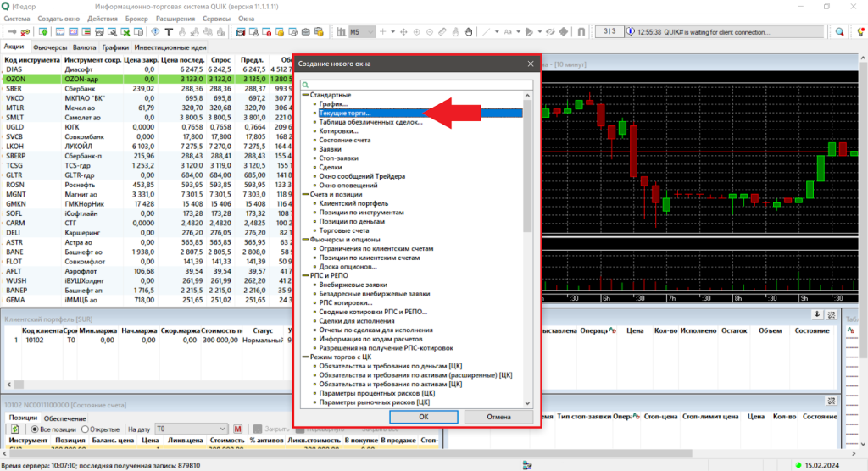Click the green indicator near date 15.02.2024
Image resolution: width=868 pixels, height=471 pixels.
coord(798,465)
